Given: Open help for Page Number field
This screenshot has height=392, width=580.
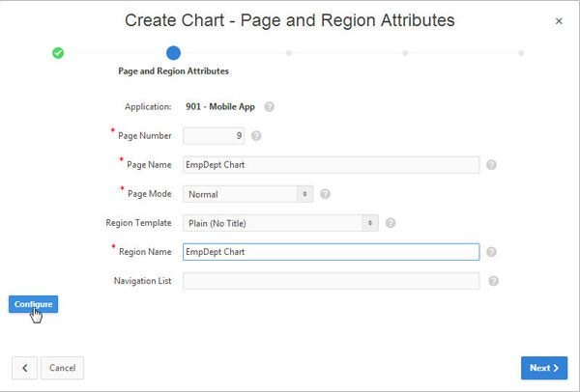Looking at the screenshot, I should coord(256,136).
